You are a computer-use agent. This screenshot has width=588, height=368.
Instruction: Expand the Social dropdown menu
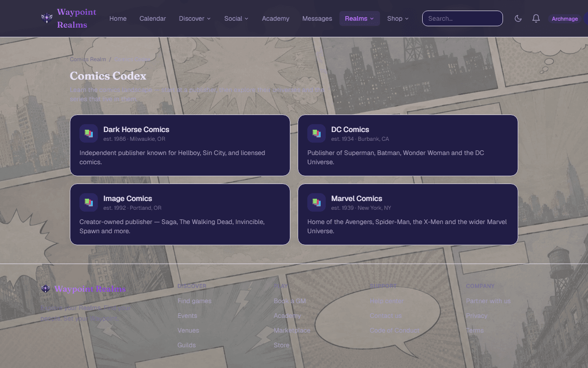(236, 18)
